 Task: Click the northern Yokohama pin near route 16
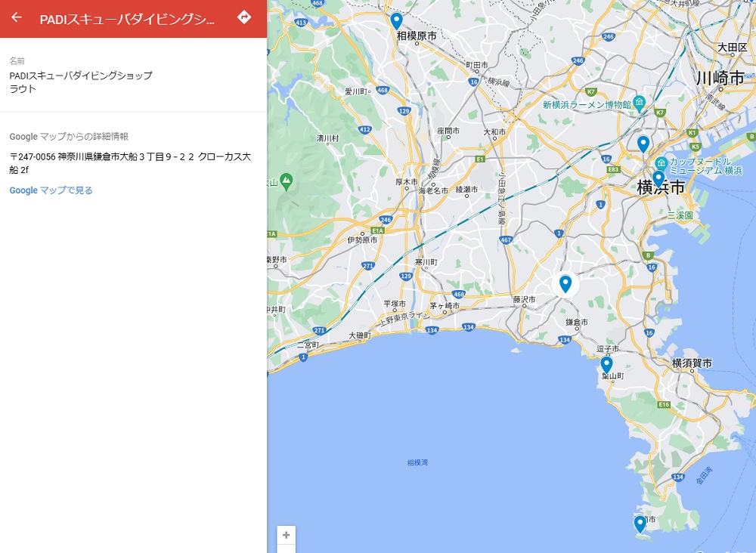(643, 144)
